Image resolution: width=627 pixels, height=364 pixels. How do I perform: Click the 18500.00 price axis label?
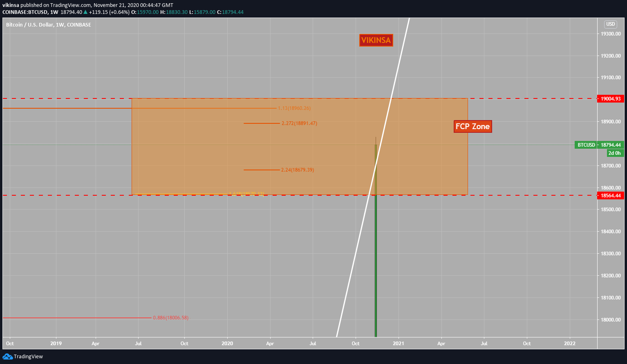click(611, 210)
